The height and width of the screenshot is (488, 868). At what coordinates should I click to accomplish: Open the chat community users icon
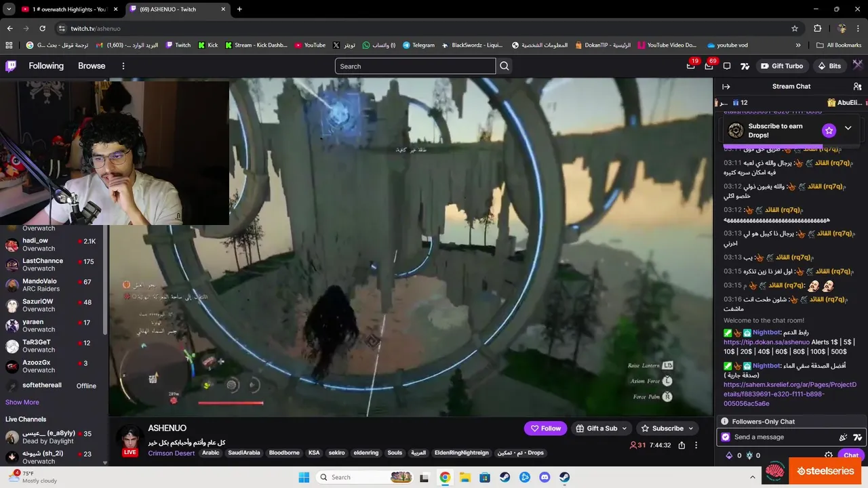pos(857,86)
